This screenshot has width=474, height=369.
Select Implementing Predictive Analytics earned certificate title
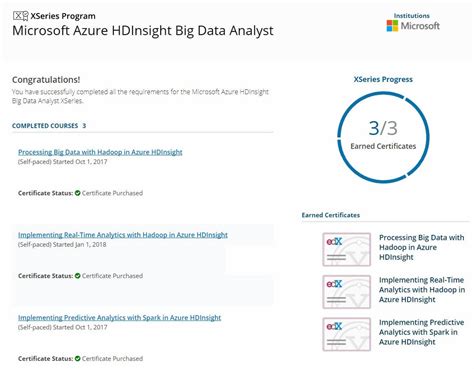click(x=421, y=332)
